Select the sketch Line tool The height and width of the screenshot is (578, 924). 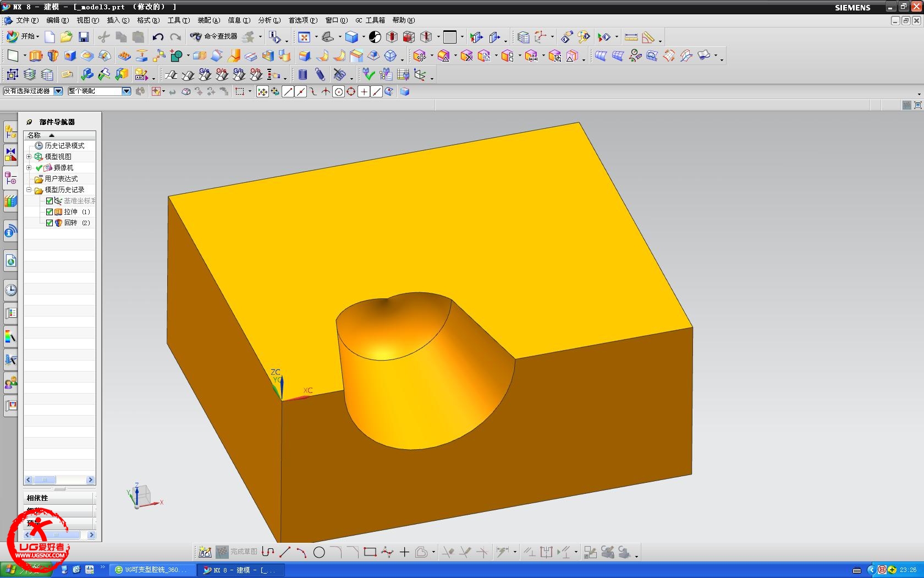(285, 552)
